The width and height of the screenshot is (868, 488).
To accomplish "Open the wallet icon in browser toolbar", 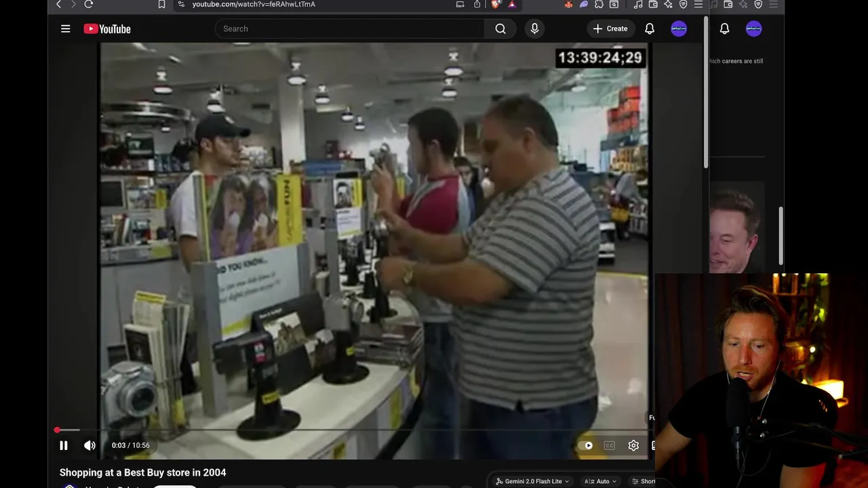I will [653, 4].
